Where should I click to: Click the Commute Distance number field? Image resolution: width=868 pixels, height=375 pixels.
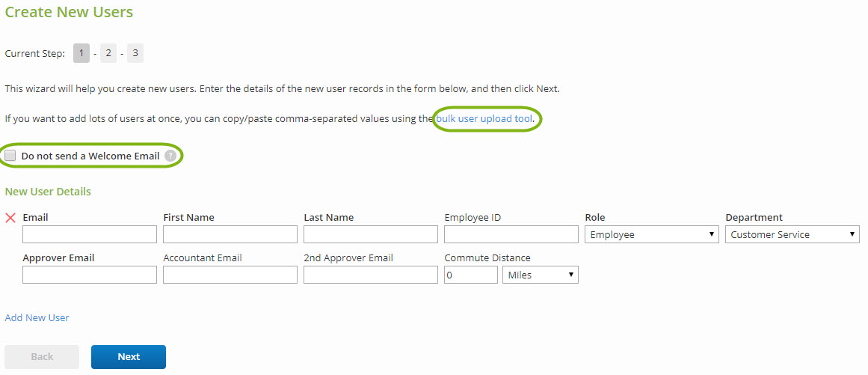coord(471,275)
